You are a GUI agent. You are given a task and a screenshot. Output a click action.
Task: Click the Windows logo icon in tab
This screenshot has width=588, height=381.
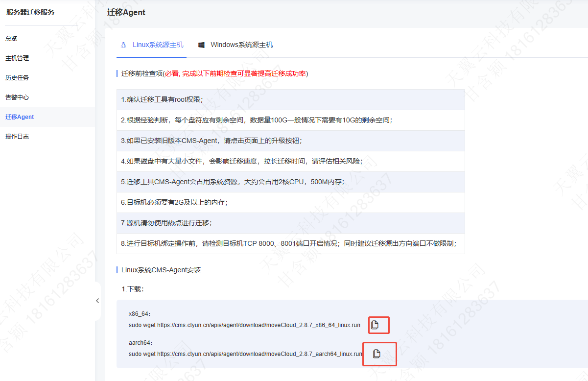(201, 45)
